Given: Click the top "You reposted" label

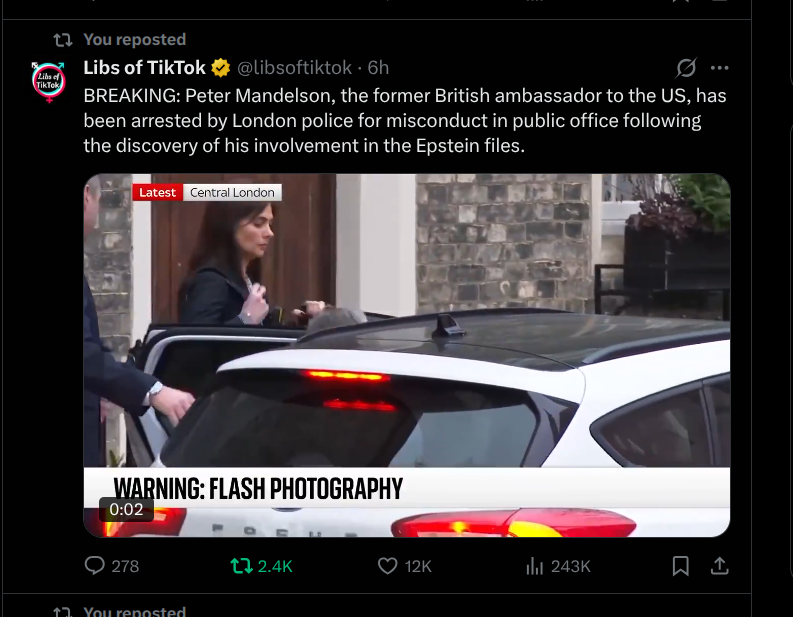Looking at the screenshot, I should pyautogui.click(x=134, y=39).
